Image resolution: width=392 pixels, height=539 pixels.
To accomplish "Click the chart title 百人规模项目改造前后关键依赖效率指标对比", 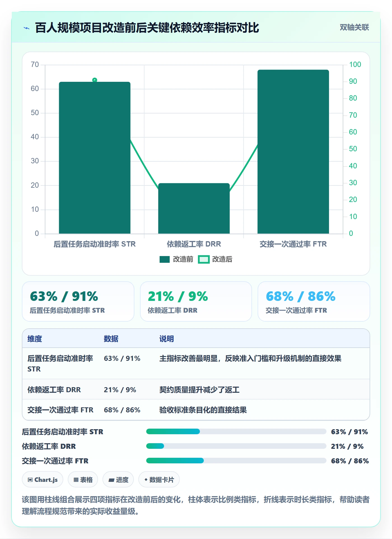I will (147, 28).
